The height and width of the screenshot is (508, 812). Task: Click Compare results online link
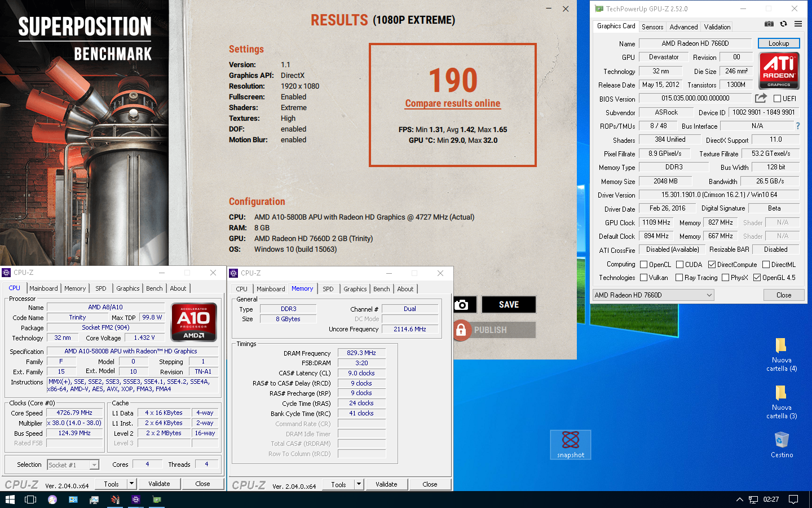pos(453,103)
